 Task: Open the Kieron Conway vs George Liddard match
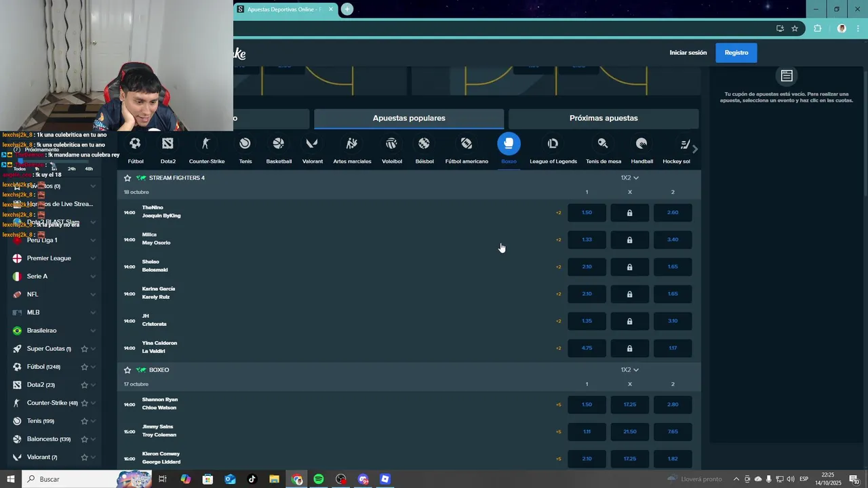coord(161,458)
